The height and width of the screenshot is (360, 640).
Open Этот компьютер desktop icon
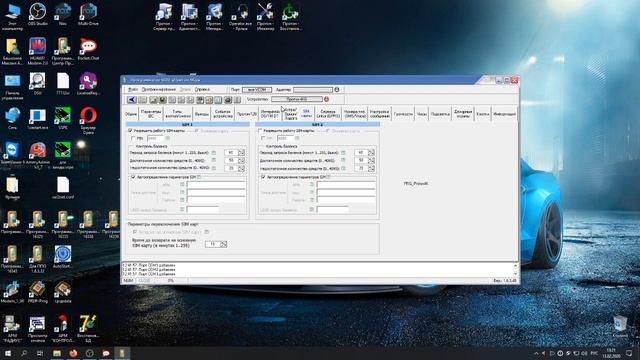12,16
